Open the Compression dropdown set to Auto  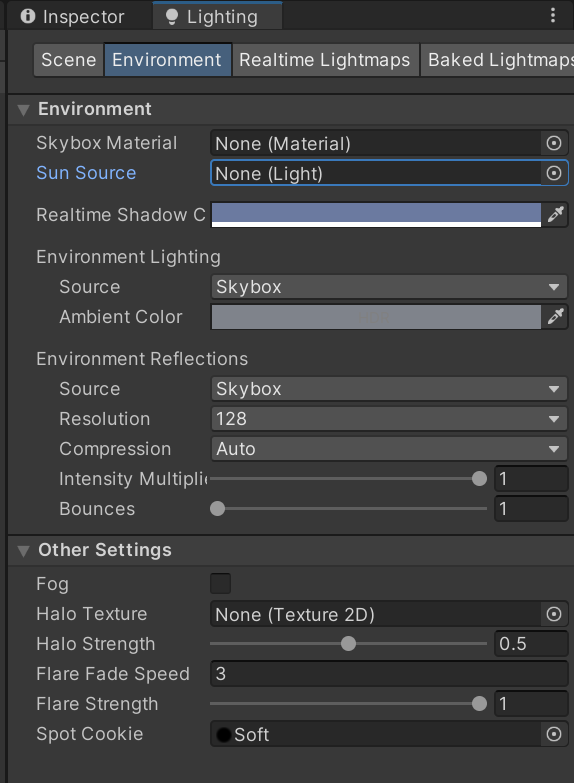click(389, 448)
